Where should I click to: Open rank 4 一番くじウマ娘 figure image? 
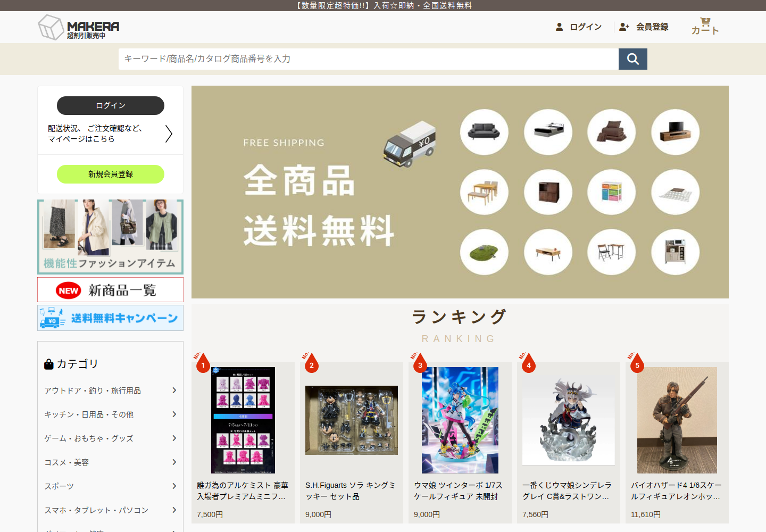[x=569, y=419]
